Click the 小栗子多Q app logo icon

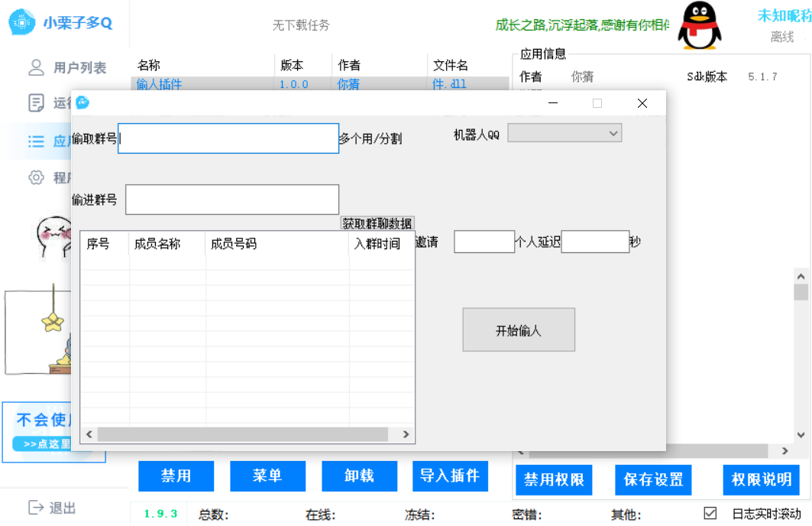tap(21, 23)
